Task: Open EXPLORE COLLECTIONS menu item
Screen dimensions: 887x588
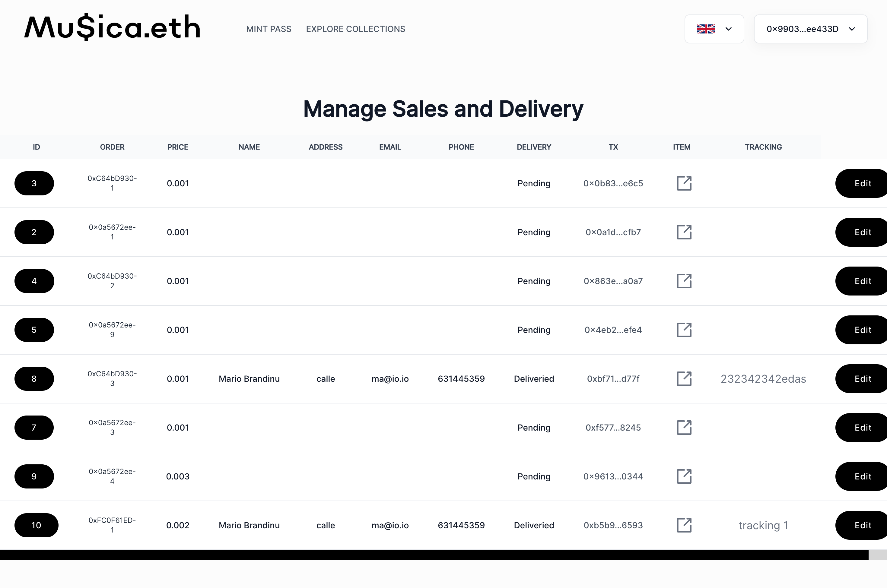Action: tap(355, 29)
